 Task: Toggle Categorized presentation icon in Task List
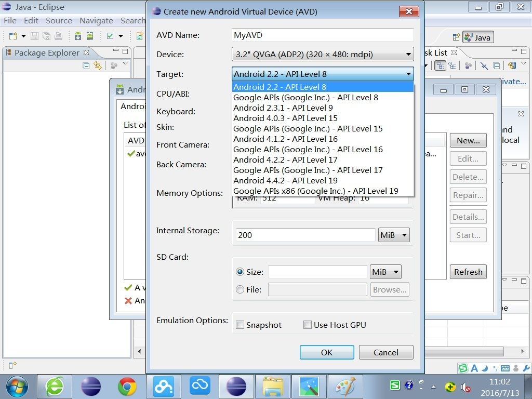coord(441,65)
